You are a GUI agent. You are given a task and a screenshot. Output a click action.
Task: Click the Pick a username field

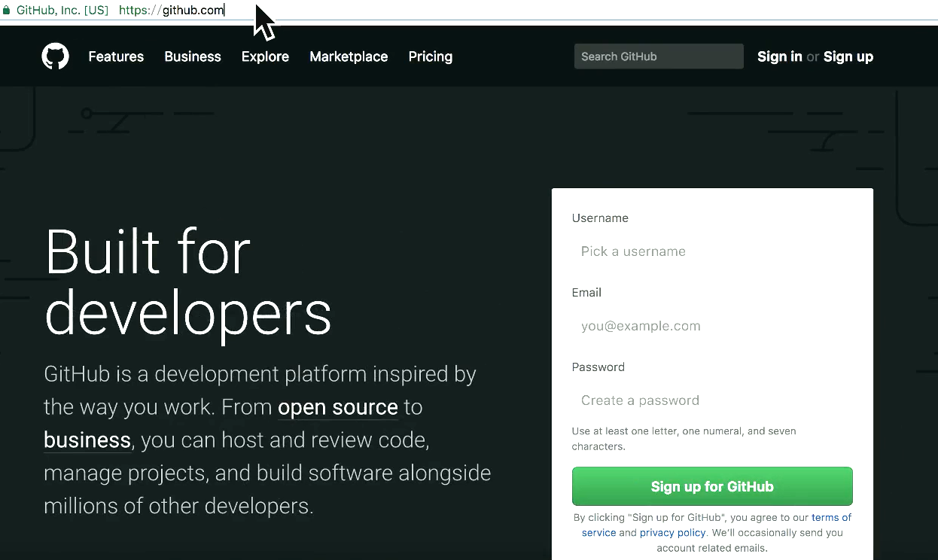coord(712,251)
